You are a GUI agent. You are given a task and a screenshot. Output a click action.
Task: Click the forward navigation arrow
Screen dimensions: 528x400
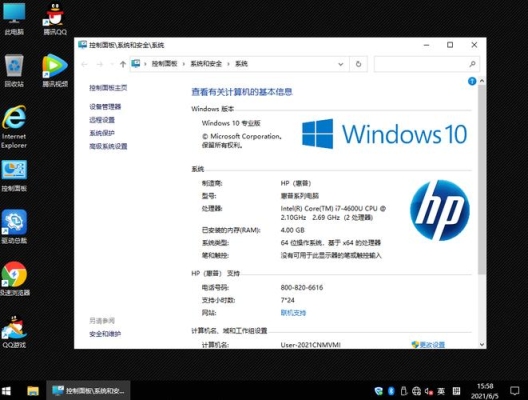(x=100, y=64)
